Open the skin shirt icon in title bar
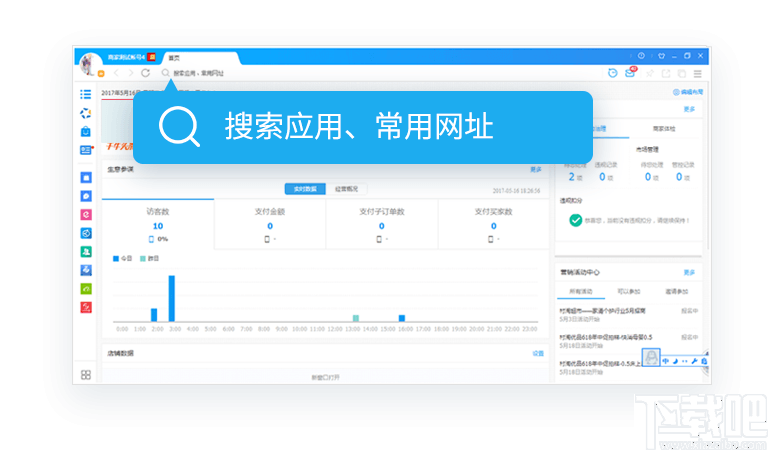 661,56
